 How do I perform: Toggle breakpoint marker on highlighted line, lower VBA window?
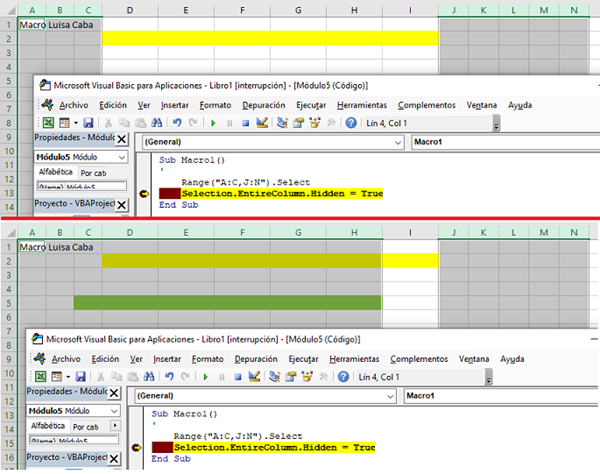(136, 448)
